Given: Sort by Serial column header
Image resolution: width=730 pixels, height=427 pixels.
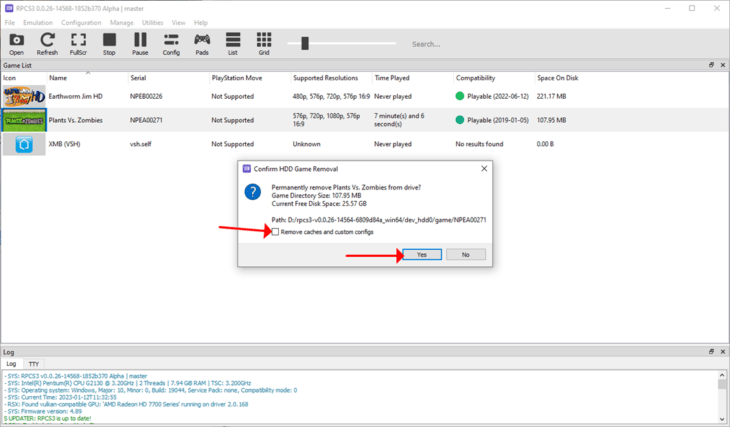Looking at the screenshot, I should [x=138, y=78].
